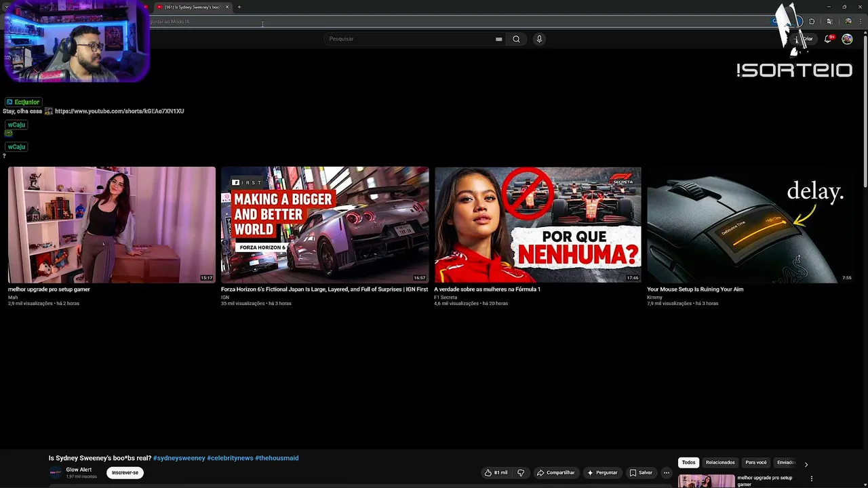The height and width of the screenshot is (488, 868).
Task: Click the chat username 'Ecijunior'
Action: click(x=26, y=102)
